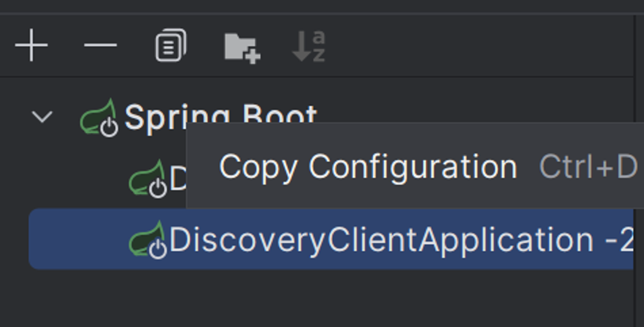Click the Ctrl+D shortcut hint
The width and height of the screenshot is (644, 327).
[x=588, y=167]
